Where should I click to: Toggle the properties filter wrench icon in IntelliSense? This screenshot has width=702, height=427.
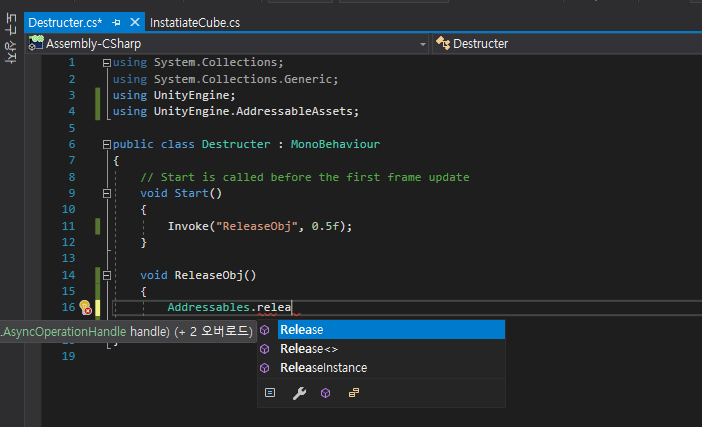coord(298,394)
